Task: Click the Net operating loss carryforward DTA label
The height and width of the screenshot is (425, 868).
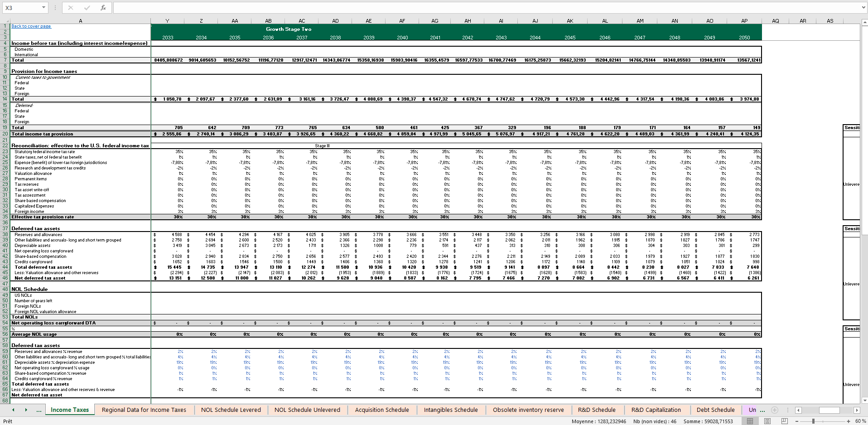Action: [53, 323]
